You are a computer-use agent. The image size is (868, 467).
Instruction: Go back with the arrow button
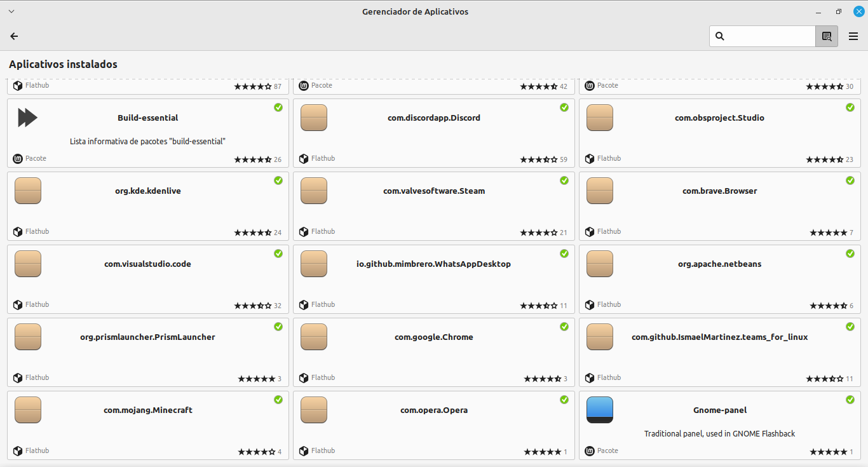[x=14, y=36]
